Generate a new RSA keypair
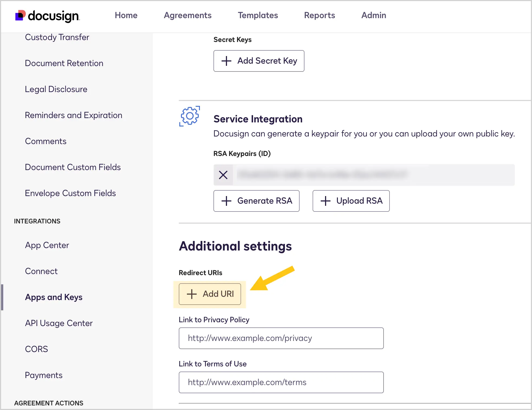The height and width of the screenshot is (410, 532). 257,201
